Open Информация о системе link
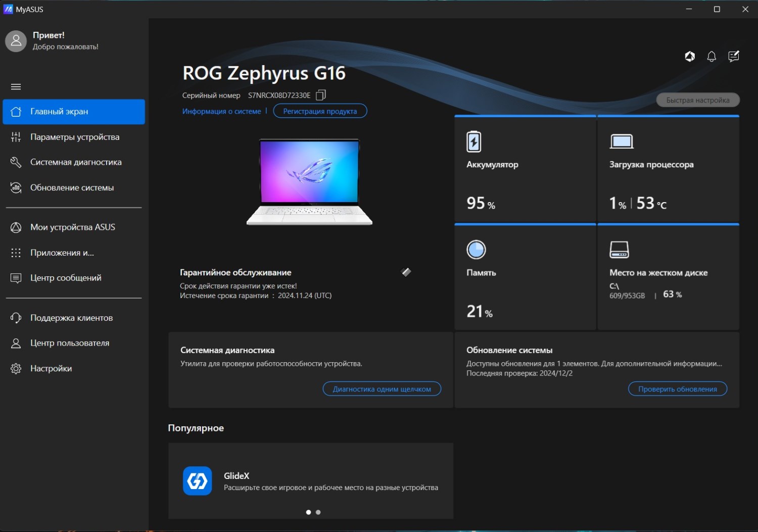The width and height of the screenshot is (758, 532). (x=222, y=111)
